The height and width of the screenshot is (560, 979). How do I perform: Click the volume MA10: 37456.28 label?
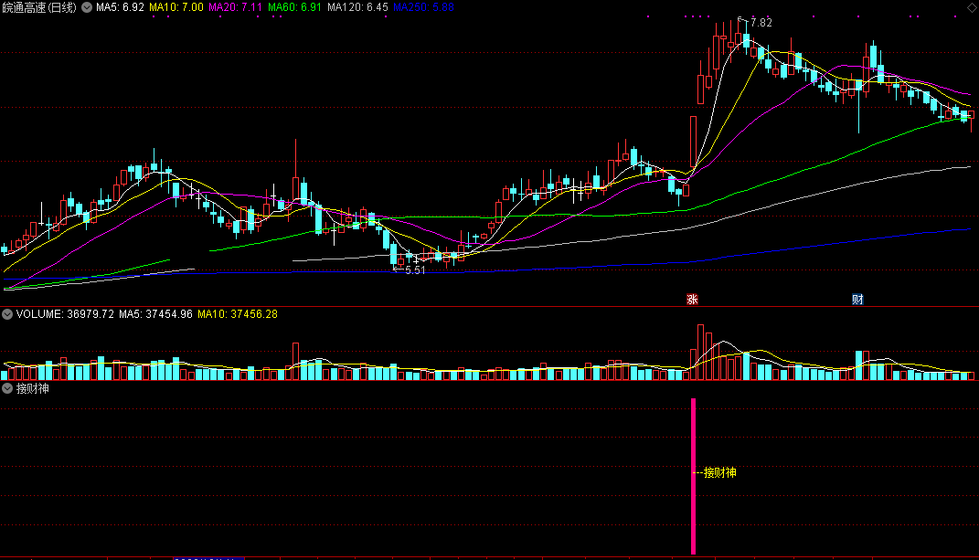point(238,314)
